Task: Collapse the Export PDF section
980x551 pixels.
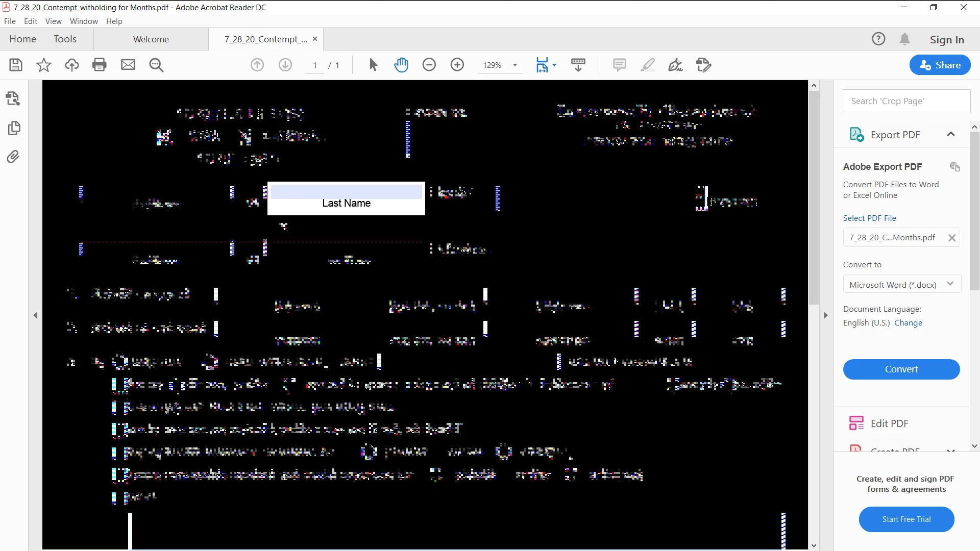Action: pos(950,134)
